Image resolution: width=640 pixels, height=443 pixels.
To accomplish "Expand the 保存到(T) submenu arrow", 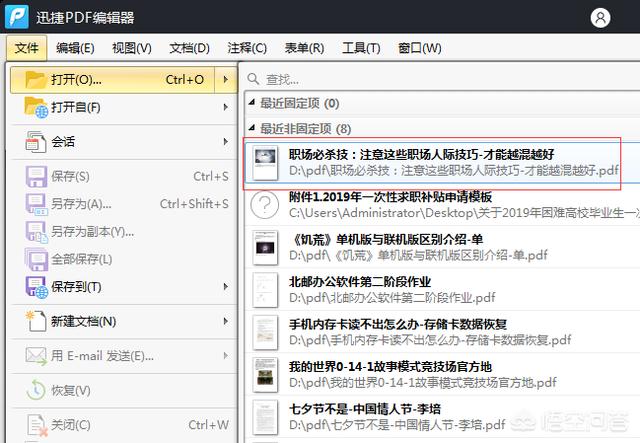I will click(x=226, y=287).
